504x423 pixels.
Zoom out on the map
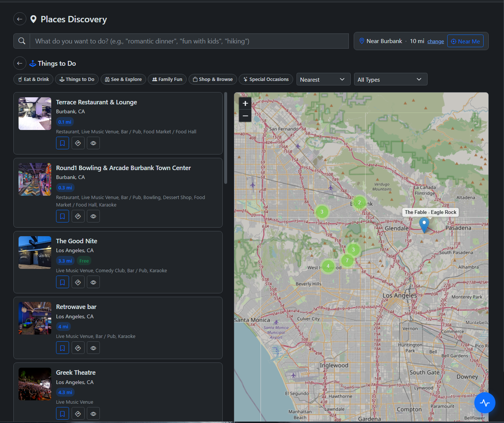coord(245,116)
